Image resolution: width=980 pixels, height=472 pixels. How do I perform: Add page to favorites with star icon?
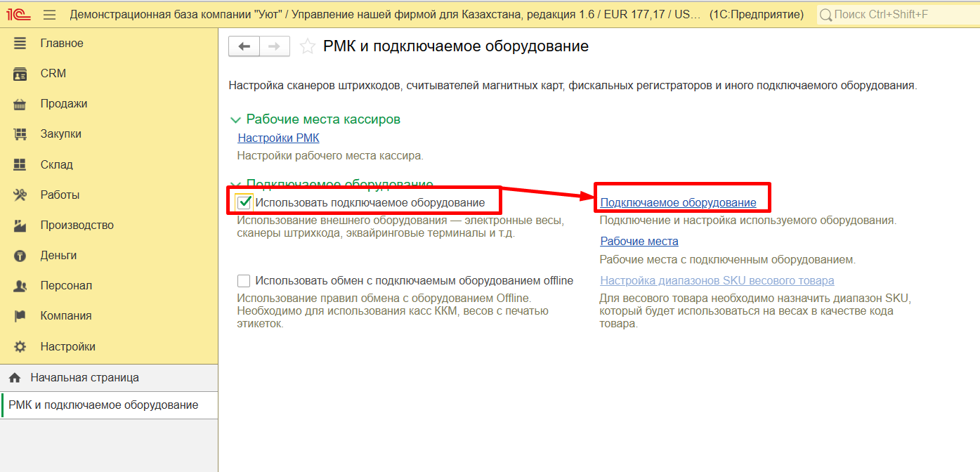coord(307,47)
